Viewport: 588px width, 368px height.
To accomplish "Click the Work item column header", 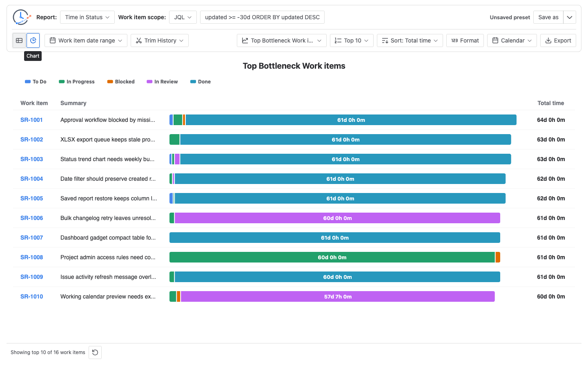I will [x=34, y=103].
